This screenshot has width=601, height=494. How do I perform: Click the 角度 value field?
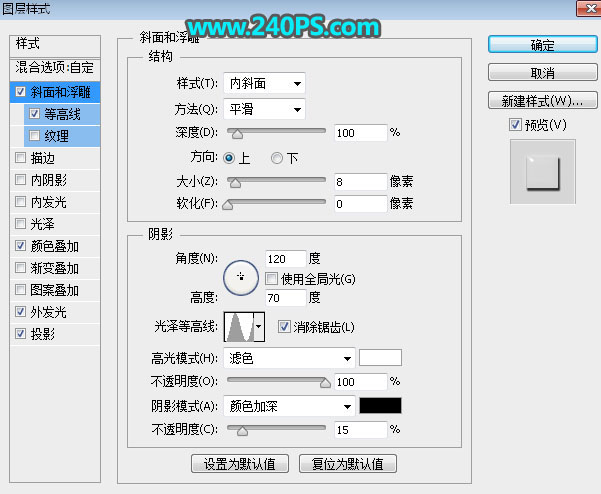click(286, 259)
